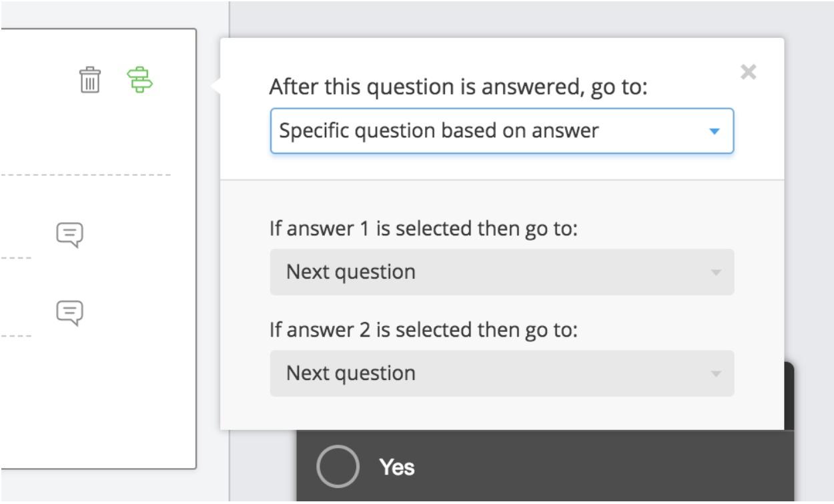Click the dashed line beside lower comment icon

tap(15, 335)
